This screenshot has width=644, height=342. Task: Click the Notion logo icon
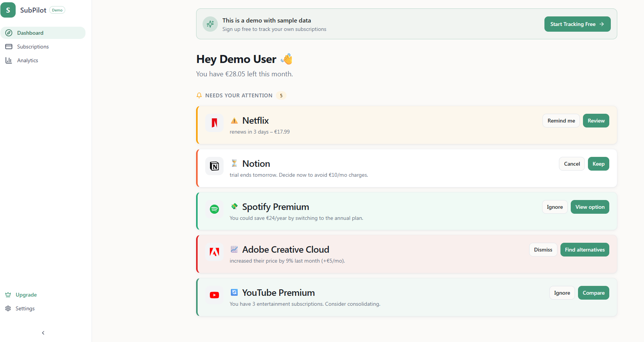[214, 166]
